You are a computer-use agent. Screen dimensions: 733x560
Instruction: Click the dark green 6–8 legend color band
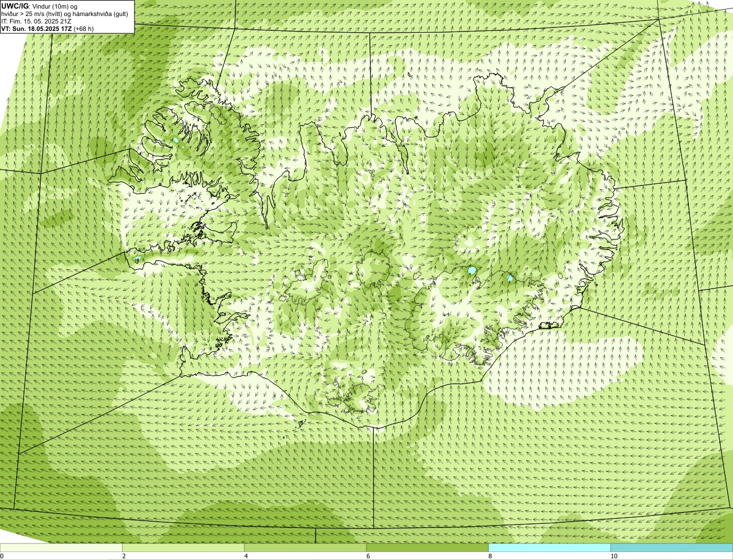tap(427, 547)
